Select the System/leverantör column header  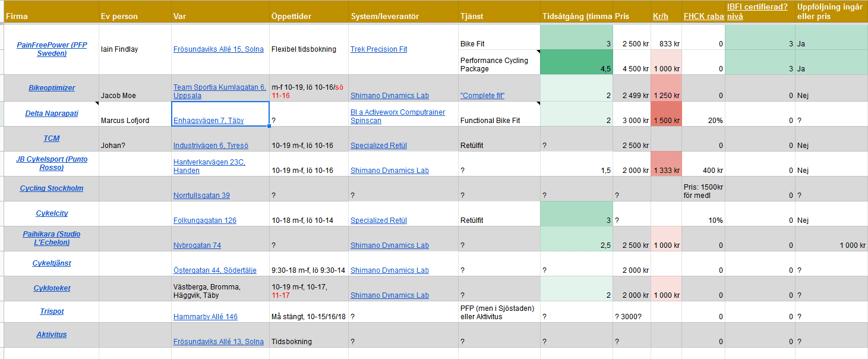coord(403,12)
